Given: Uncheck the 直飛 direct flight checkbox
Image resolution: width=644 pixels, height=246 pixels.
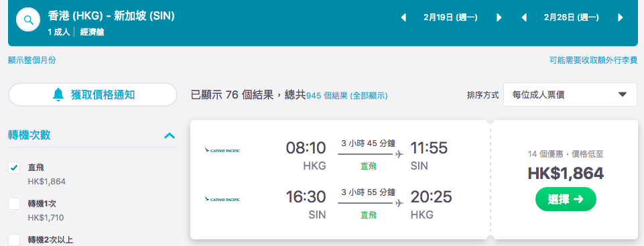Looking at the screenshot, I should coord(14,168).
